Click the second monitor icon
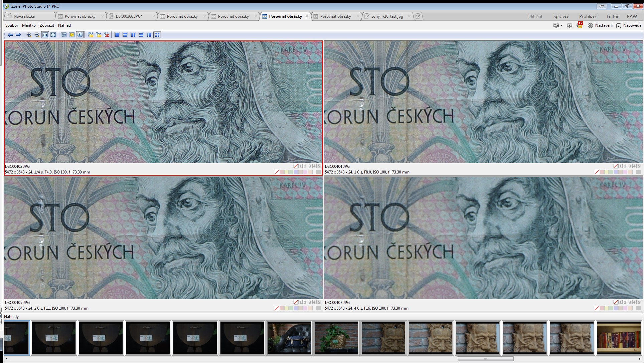 point(570,25)
